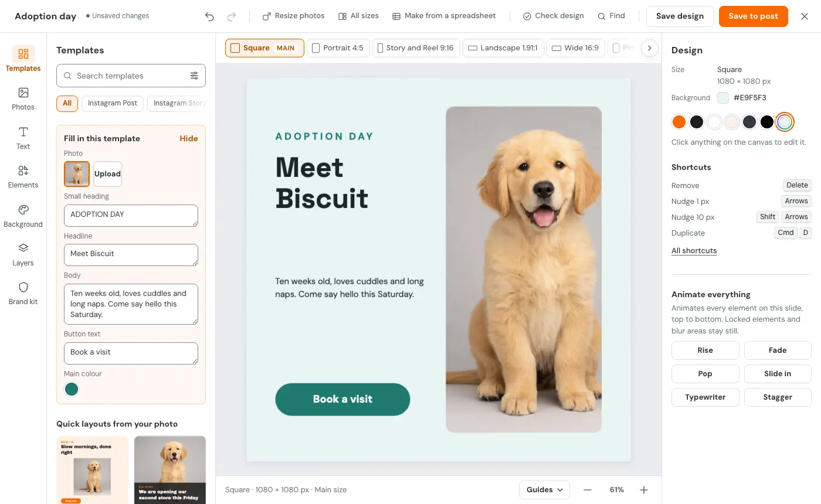This screenshot has width=821, height=504.
Task: Select the Portrait 4:5 size tab
Action: click(338, 48)
